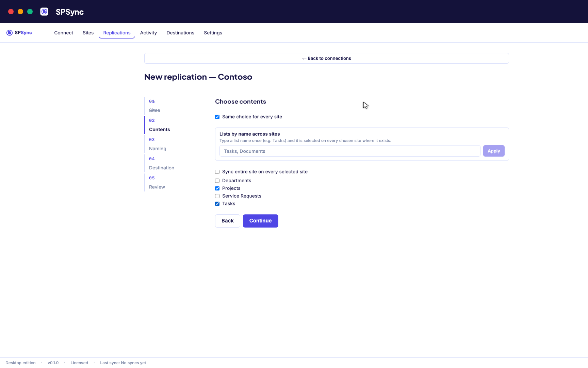588x368 pixels.
Task: Switch to the Activity tab
Action: tap(148, 33)
